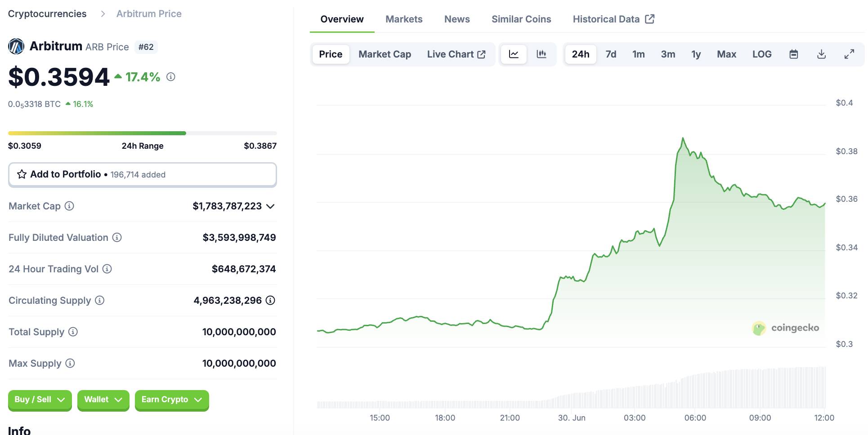Screen dimensions: 868x435
Task: Open the News tab
Action: [457, 19]
